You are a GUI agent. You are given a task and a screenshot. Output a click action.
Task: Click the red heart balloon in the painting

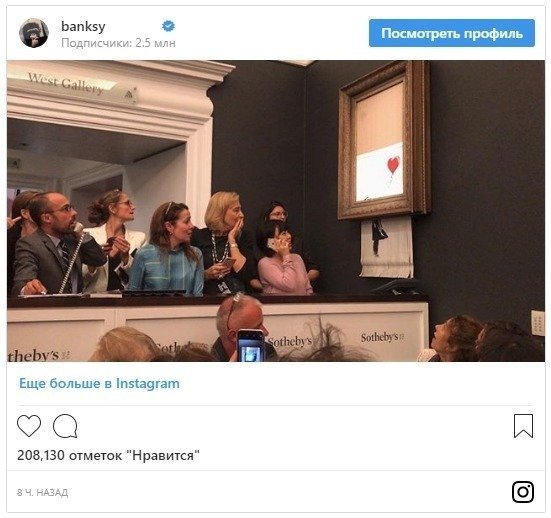[x=393, y=164]
